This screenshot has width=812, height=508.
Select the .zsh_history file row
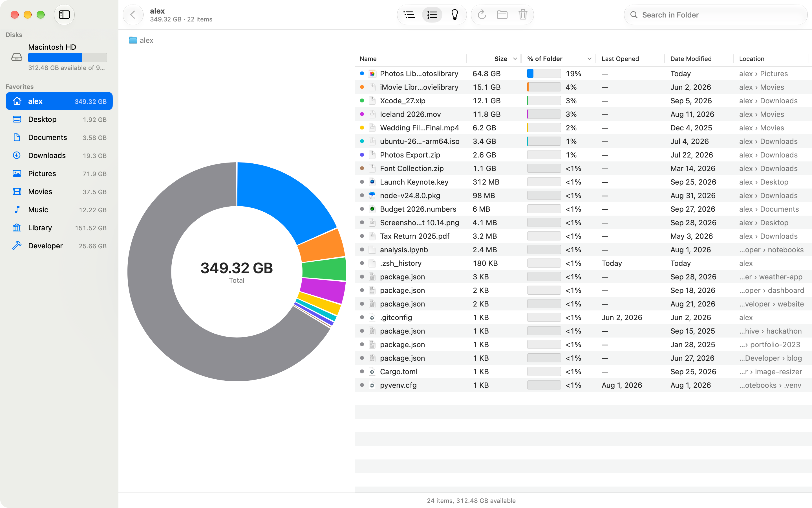tap(583, 263)
